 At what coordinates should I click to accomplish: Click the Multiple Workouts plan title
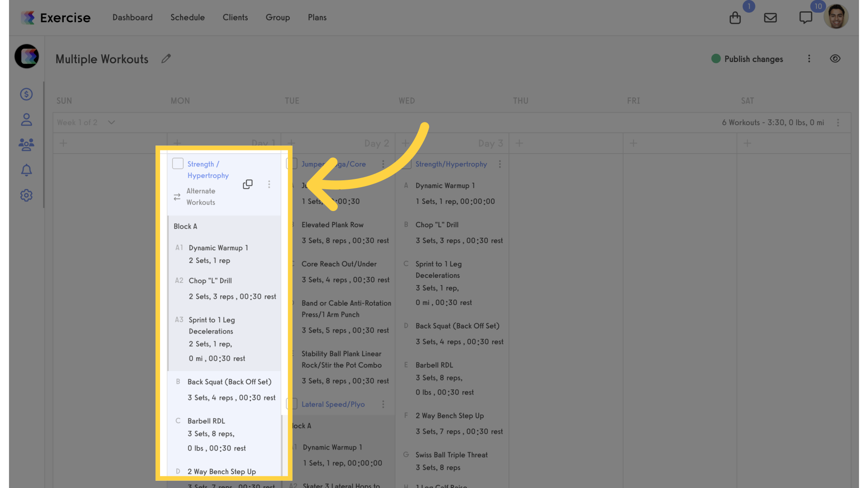coord(102,59)
